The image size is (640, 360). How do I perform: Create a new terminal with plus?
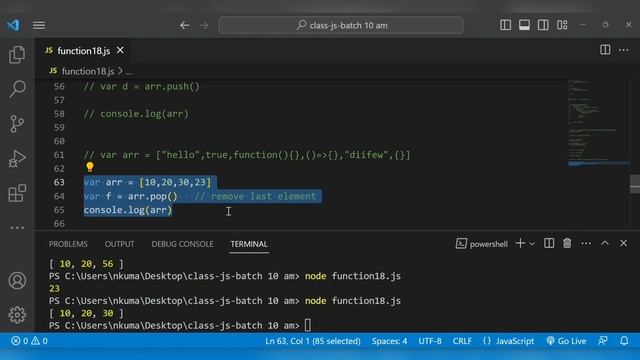pos(520,243)
